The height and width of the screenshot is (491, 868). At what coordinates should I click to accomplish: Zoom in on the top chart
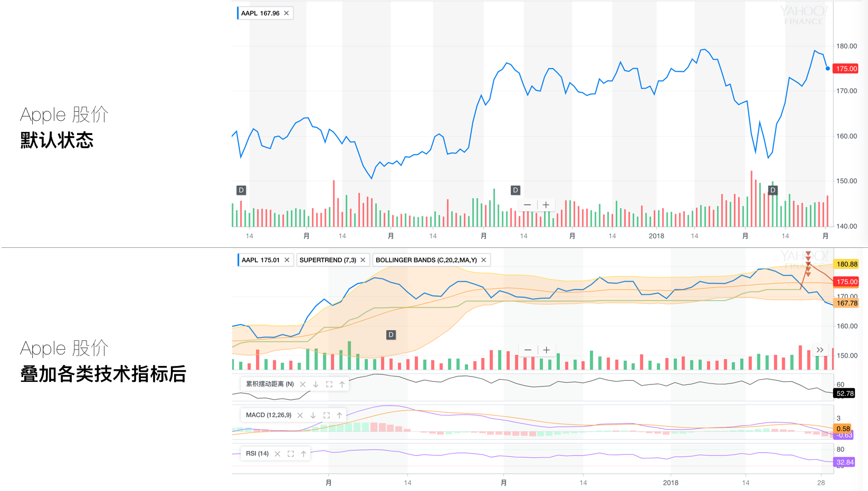(x=546, y=205)
